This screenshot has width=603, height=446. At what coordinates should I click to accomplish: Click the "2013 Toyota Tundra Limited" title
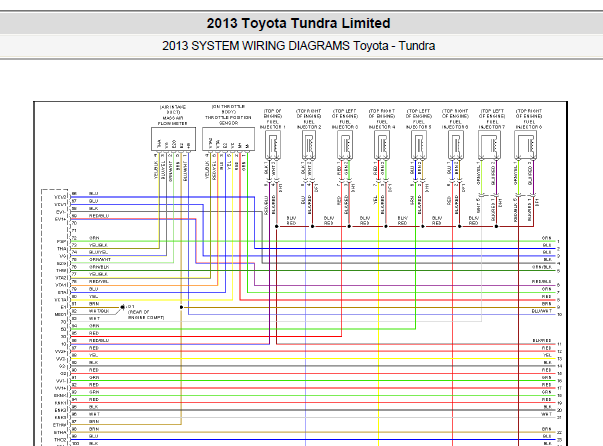click(298, 23)
